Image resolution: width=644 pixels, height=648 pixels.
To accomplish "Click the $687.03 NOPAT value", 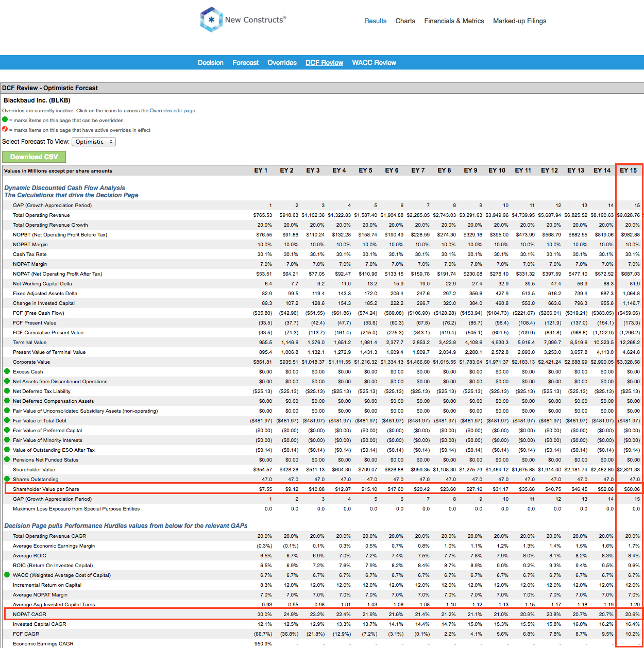I will coord(630,274).
